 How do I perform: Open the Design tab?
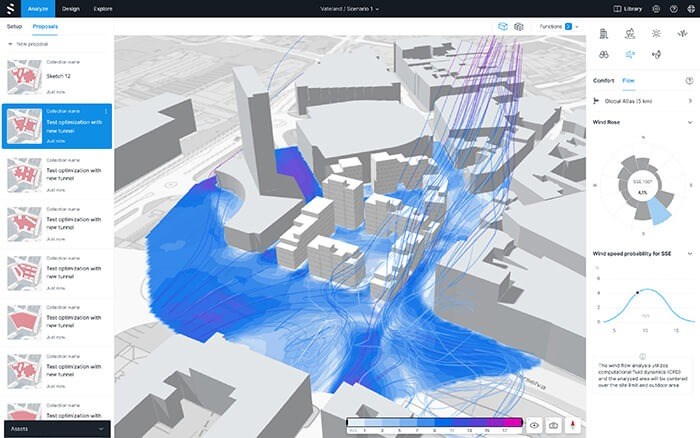coord(71,8)
